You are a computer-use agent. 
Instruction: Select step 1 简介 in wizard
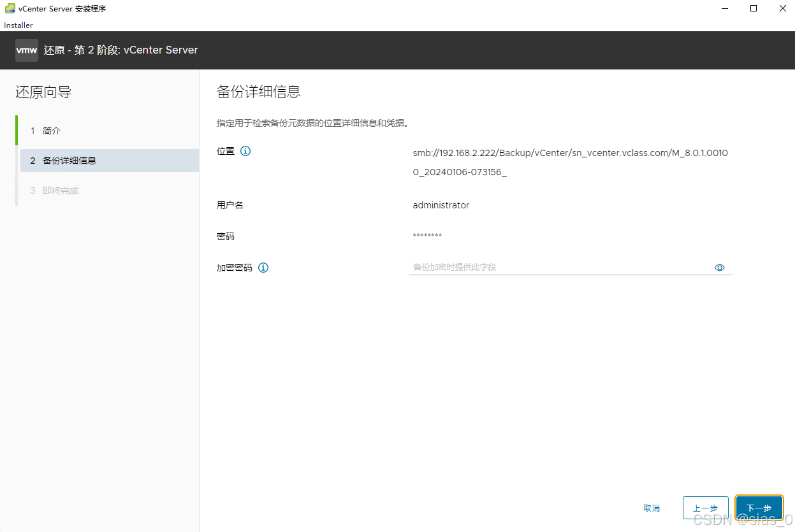pos(108,131)
